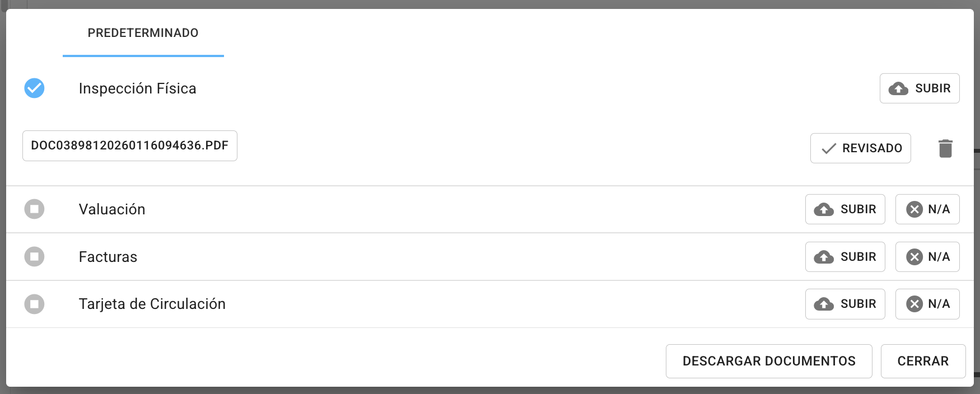Toggle the Valuación status checkbox
Screen dimensions: 980x394
coord(34,209)
